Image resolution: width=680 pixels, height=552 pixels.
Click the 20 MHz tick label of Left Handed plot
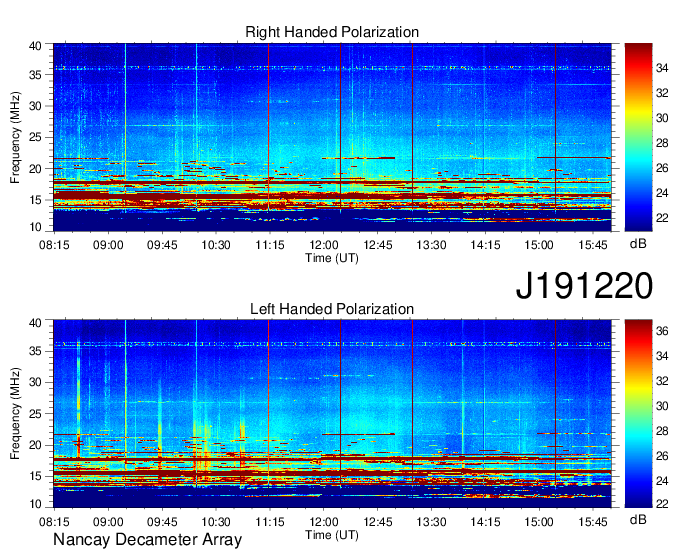coord(35,445)
